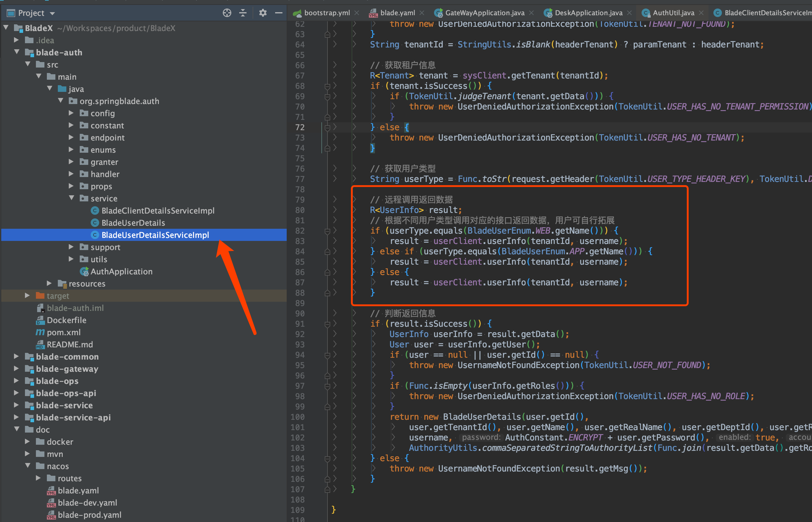The height and width of the screenshot is (522, 812).
Task: Select the BladeClientDetailsServiceImpl editor tab
Action: (763, 13)
